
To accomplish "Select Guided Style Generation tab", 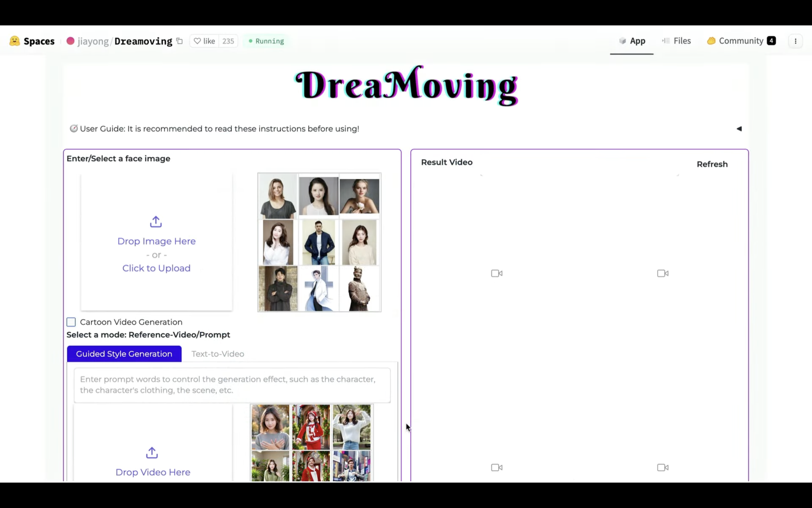I will (124, 354).
